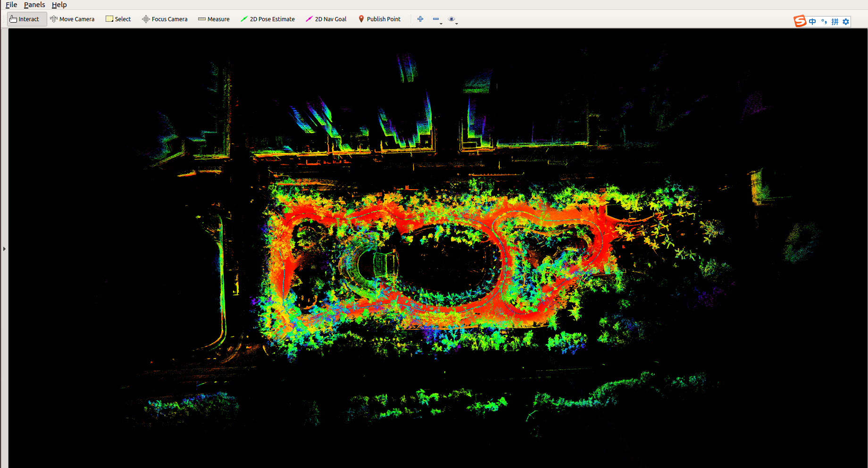The height and width of the screenshot is (468, 868).
Task: Expand the collapsed left side panel
Action: pos(4,249)
